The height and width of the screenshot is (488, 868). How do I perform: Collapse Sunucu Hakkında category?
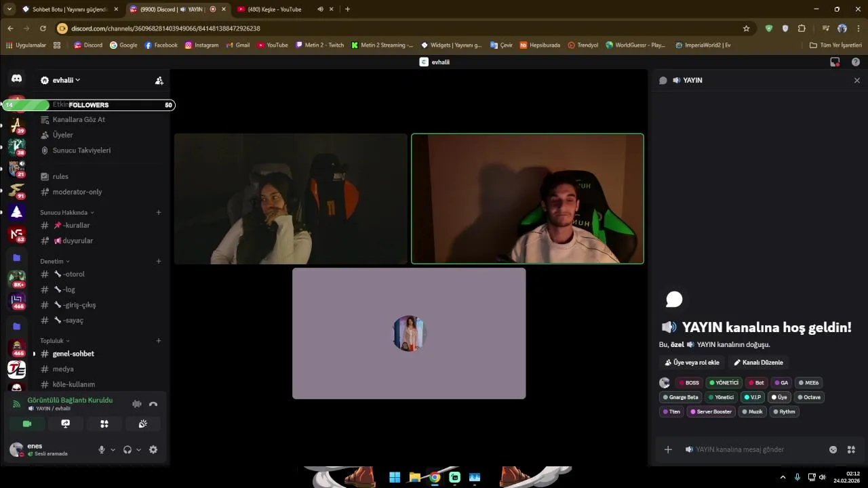[66, 212]
